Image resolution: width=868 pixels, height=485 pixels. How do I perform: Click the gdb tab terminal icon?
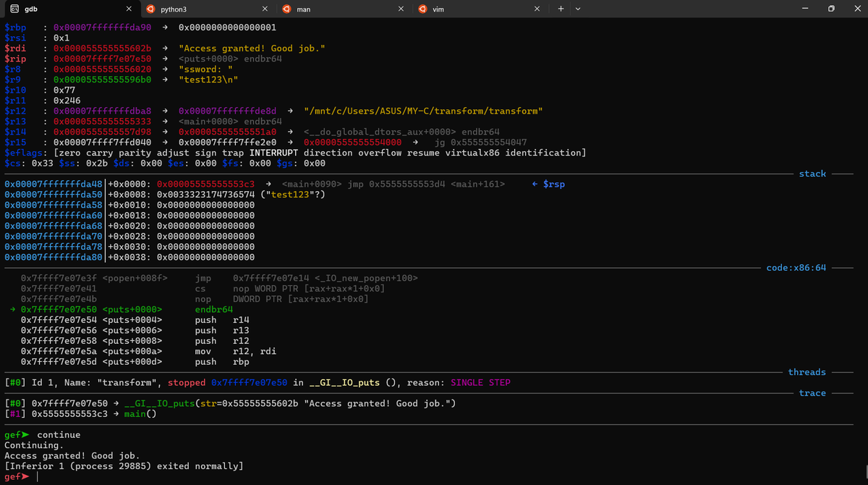coord(14,9)
